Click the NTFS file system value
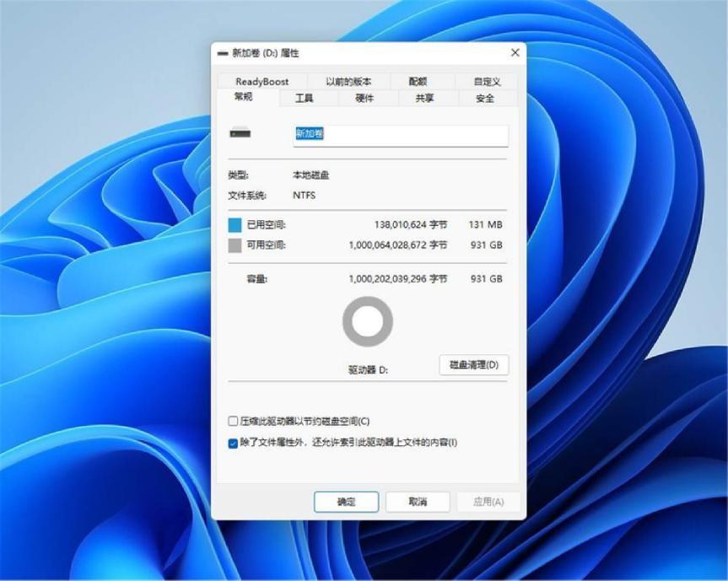 click(x=305, y=196)
